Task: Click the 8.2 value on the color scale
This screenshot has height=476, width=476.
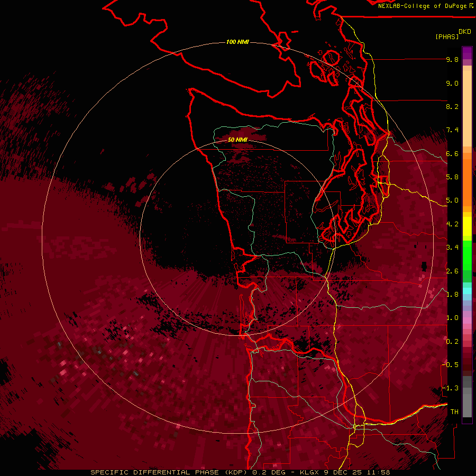Action: 452,106
